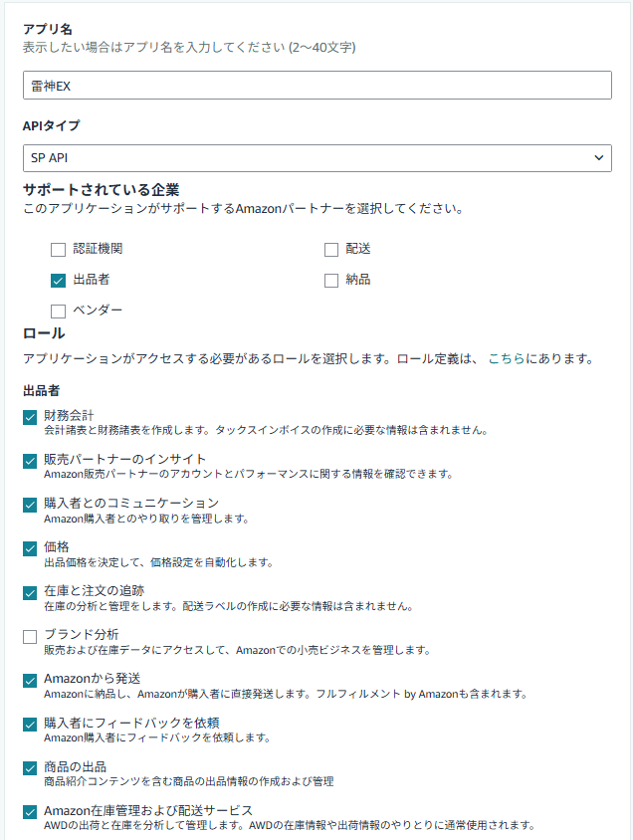Viewport: 633px width, 840px height.
Task: Uncheck 購入者とのコミュニケーション role checkbox
Action: pyautogui.click(x=30, y=506)
